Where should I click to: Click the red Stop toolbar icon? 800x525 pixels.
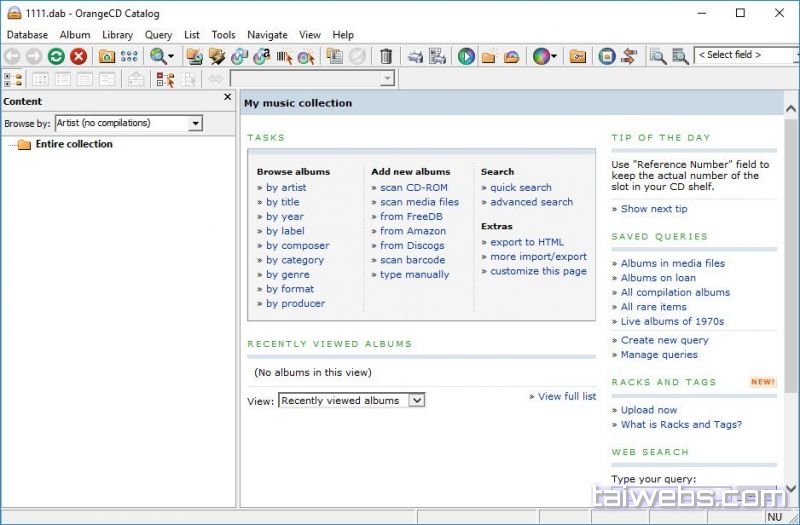[x=78, y=57]
